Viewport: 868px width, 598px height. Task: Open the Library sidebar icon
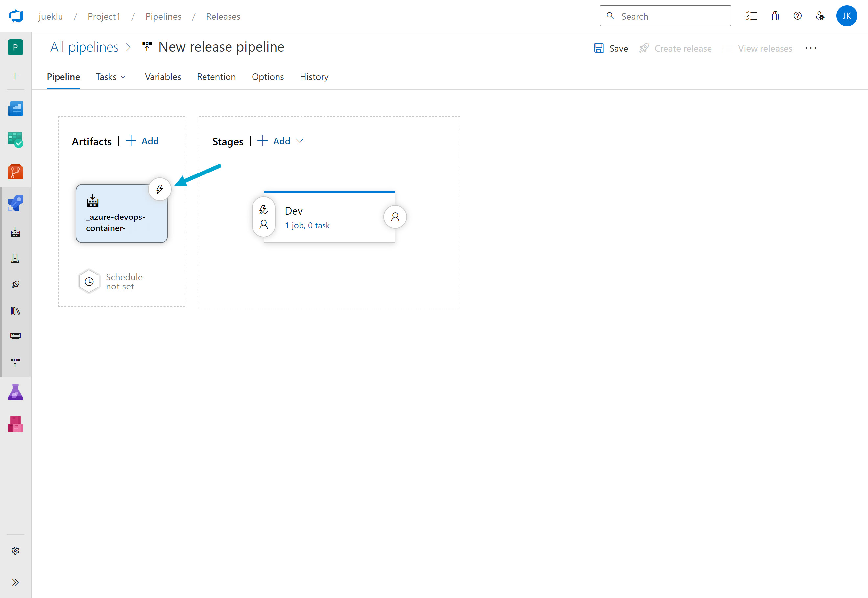(15, 311)
